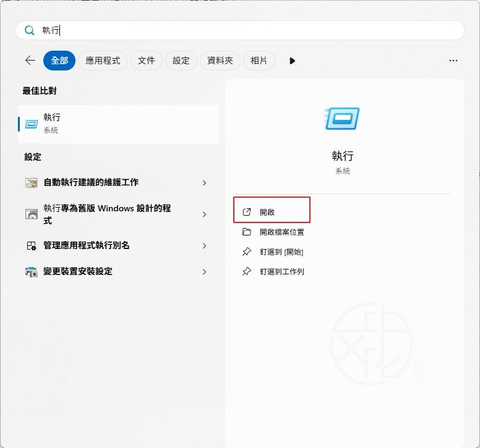Click the search magnifier icon
Screen dimensions: 480x448
pyautogui.click(x=30, y=30)
